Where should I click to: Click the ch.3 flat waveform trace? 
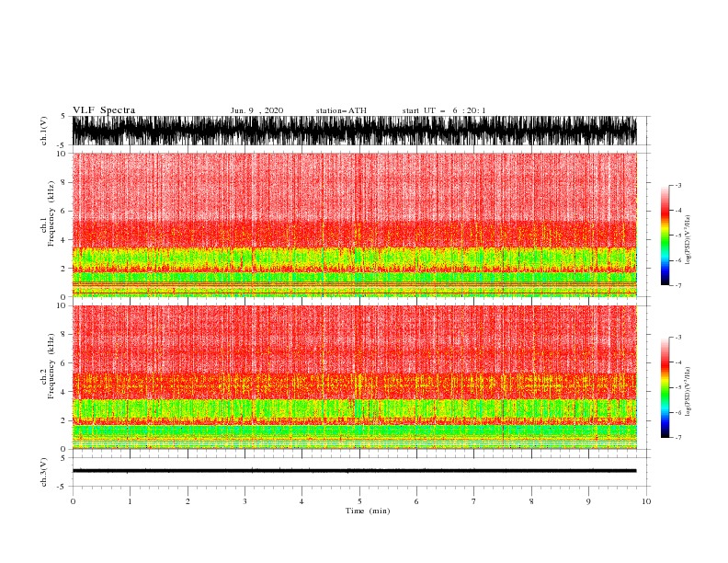[x=354, y=471]
